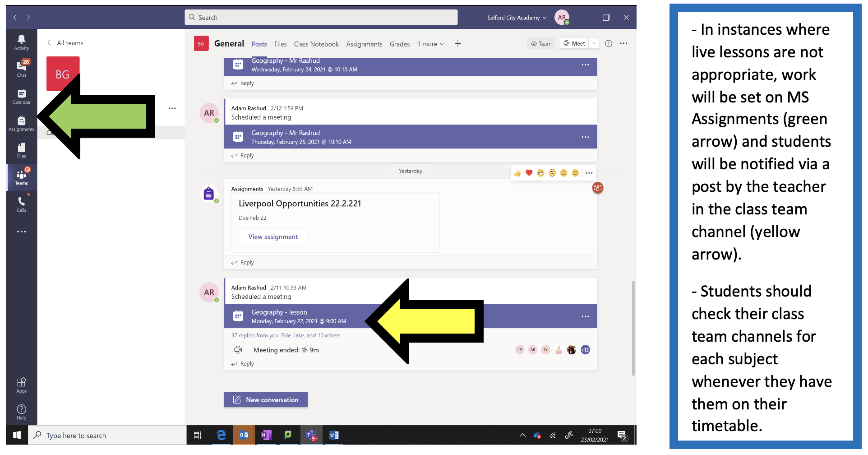
Task: Open the Apps store in sidebar
Action: 21,385
